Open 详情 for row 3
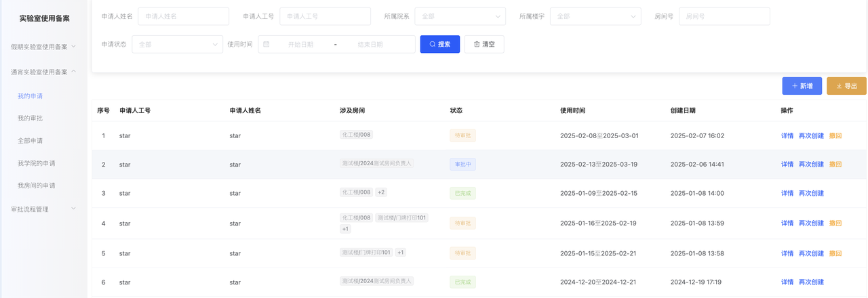The image size is (868, 298). pyautogui.click(x=787, y=193)
